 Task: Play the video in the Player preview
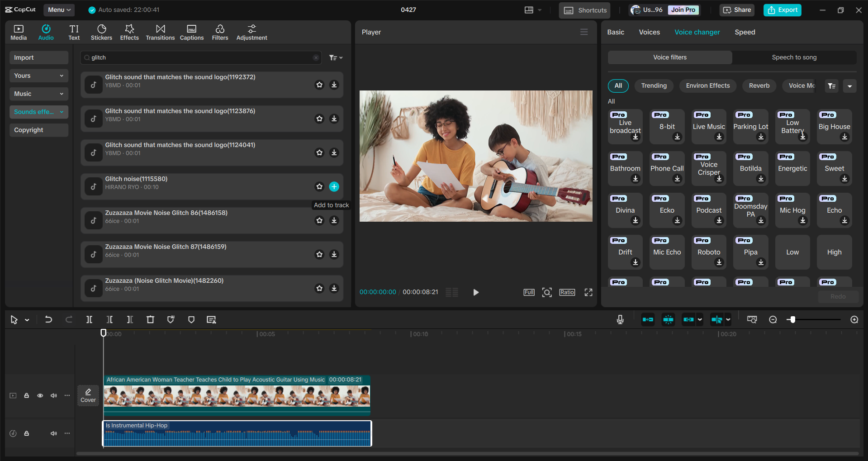(x=475, y=292)
